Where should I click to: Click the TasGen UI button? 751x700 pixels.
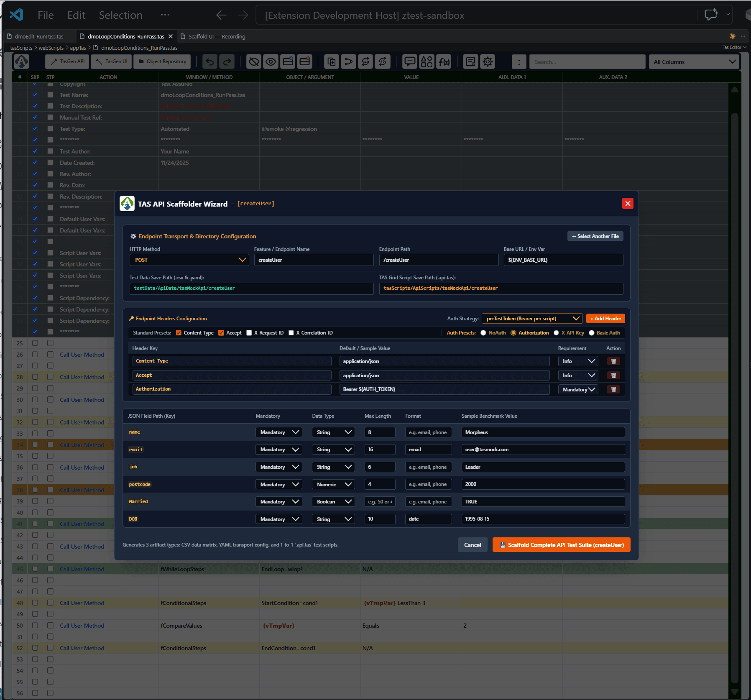112,61
